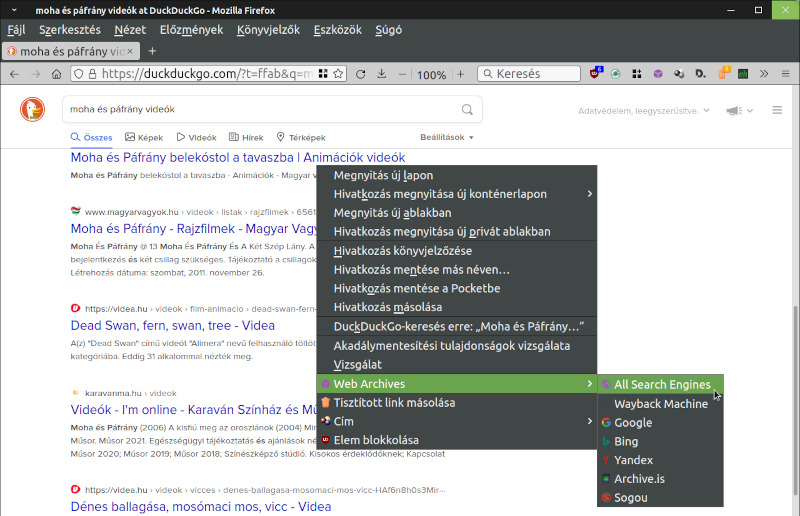800x516 pixels.
Task: Select Archive.is in submenu
Action: point(660,479)
